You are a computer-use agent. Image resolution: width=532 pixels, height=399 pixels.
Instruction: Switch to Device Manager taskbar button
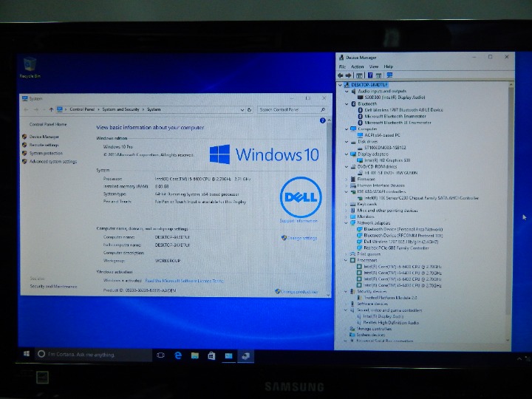pyautogui.click(x=245, y=355)
